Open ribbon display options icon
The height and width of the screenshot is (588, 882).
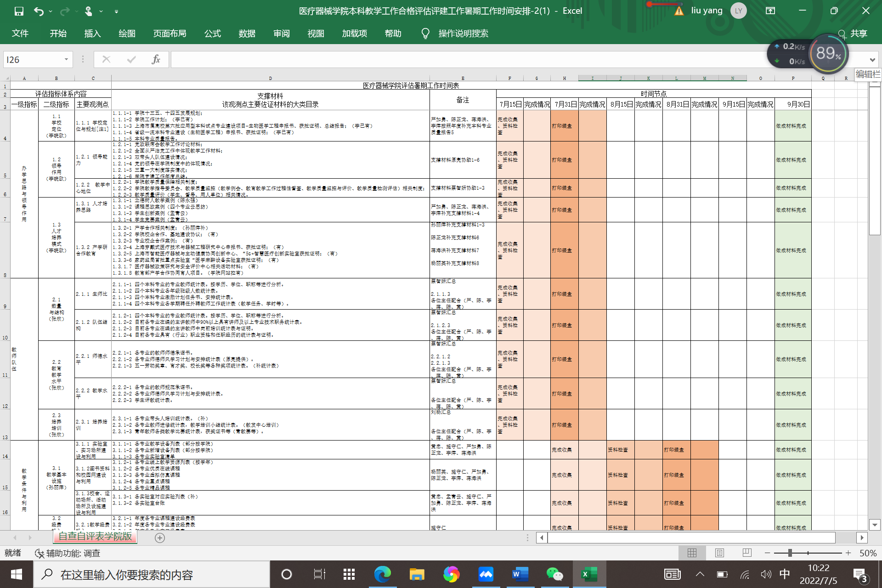point(770,11)
